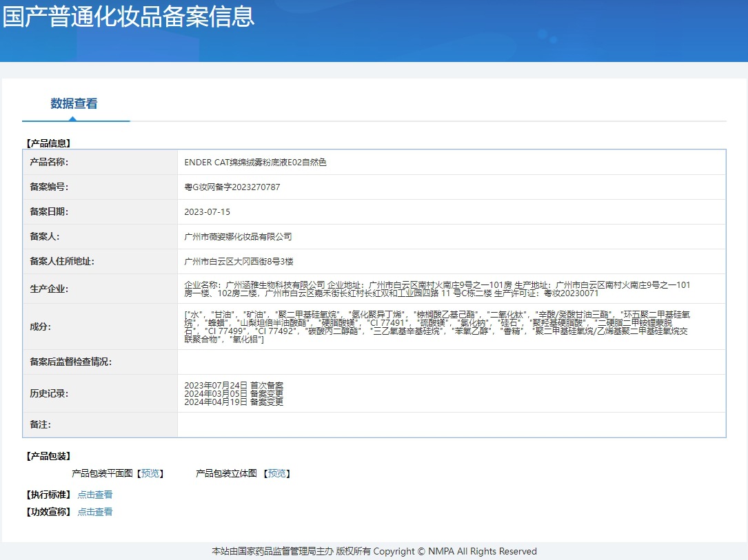
Task: Select record number 粤G妆网备字2023270787
Action: pyautogui.click(x=232, y=187)
